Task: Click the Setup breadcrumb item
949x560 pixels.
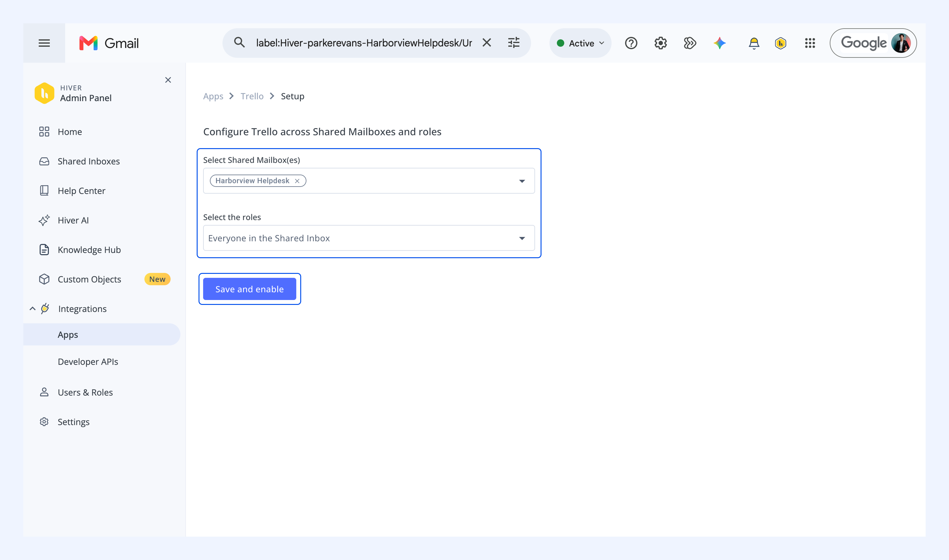Action: tap(293, 96)
